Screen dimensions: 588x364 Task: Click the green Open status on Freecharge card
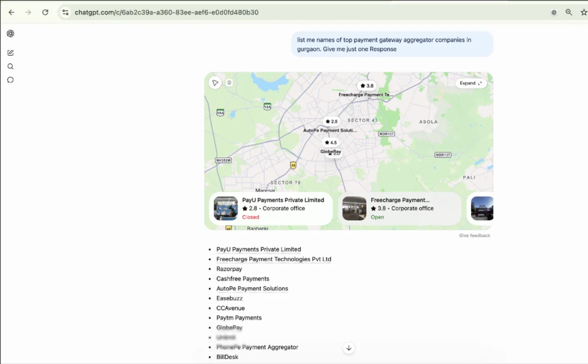click(x=377, y=217)
